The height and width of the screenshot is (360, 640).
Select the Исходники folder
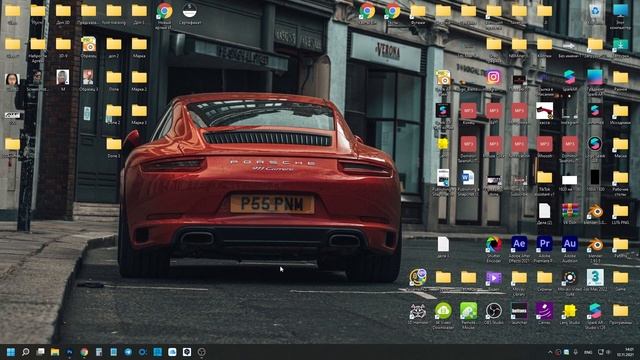pyautogui.click(x=620, y=110)
